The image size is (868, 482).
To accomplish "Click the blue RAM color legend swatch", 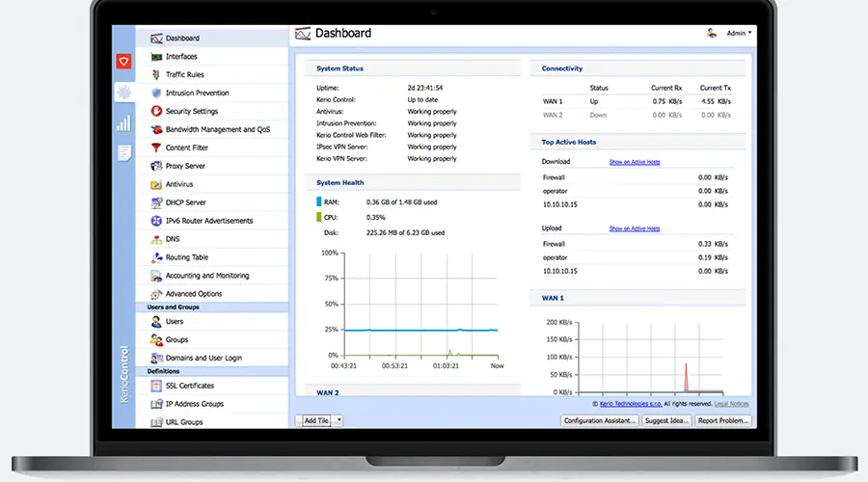I will click(319, 202).
